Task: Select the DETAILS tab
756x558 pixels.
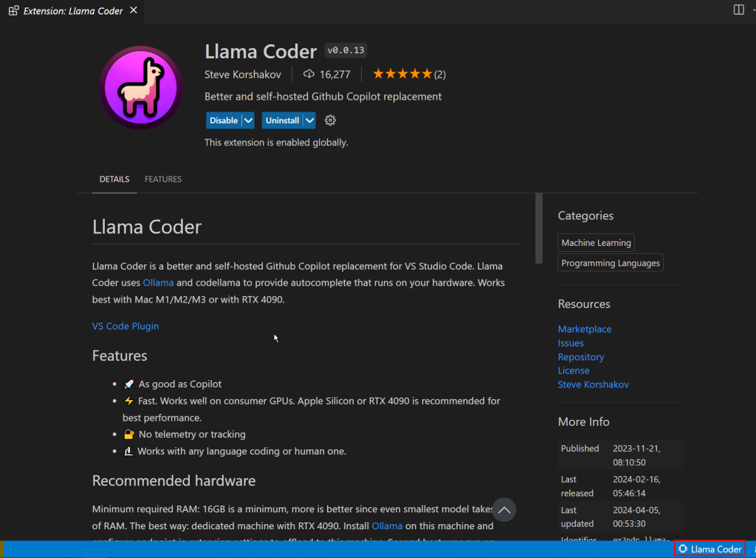Action: click(114, 179)
